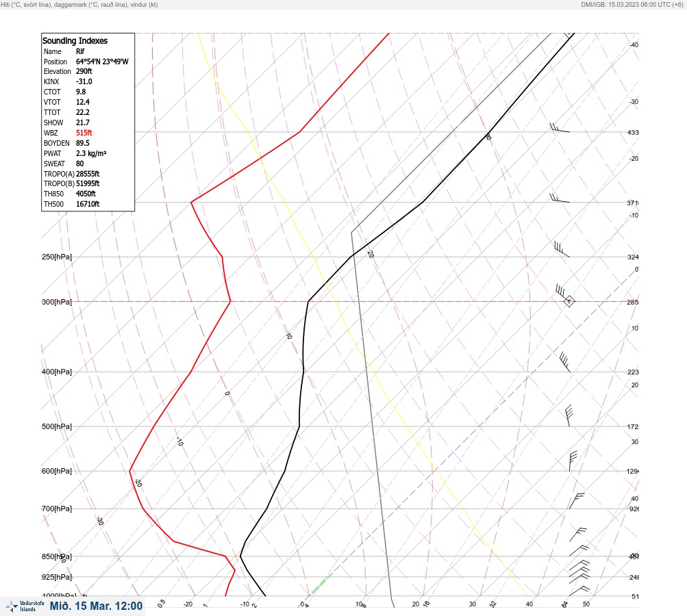Select the VTOT value 12.4
The height and width of the screenshot is (616, 687).
pos(83,102)
